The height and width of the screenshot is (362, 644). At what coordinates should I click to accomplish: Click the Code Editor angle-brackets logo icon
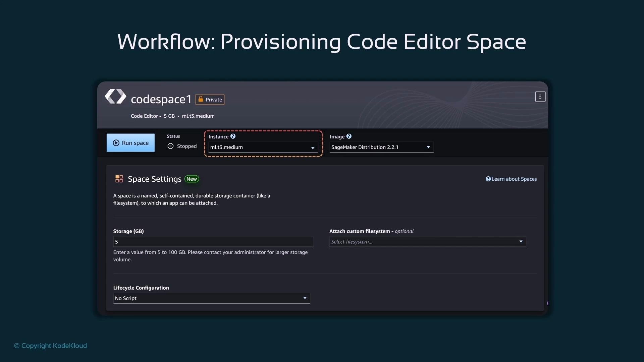tap(115, 97)
